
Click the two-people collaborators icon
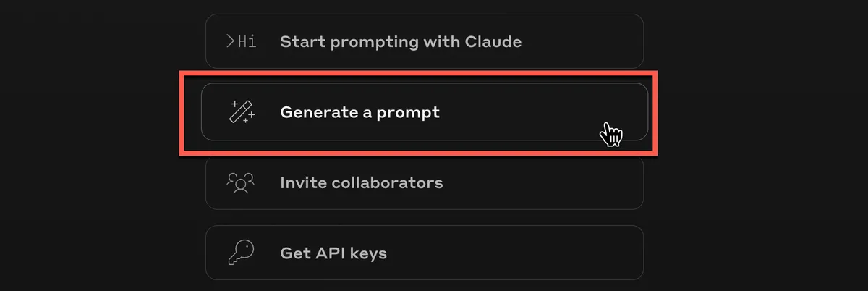(241, 182)
